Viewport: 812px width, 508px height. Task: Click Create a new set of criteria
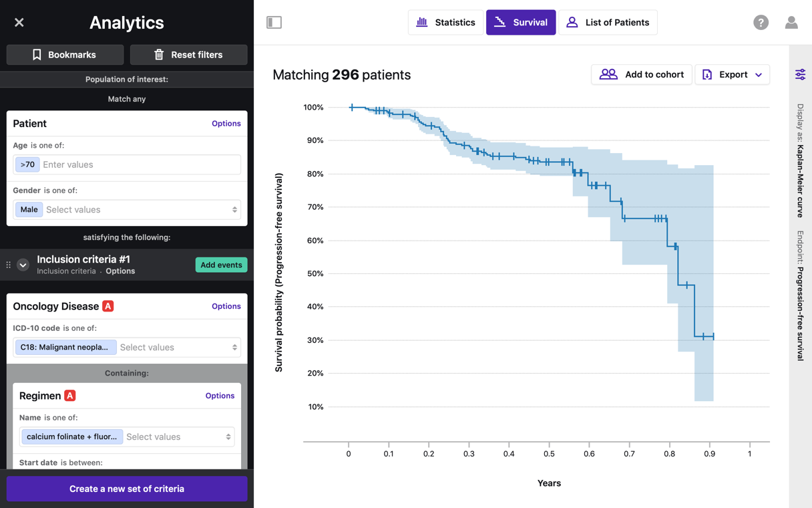pyautogui.click(x=127, y=489)
